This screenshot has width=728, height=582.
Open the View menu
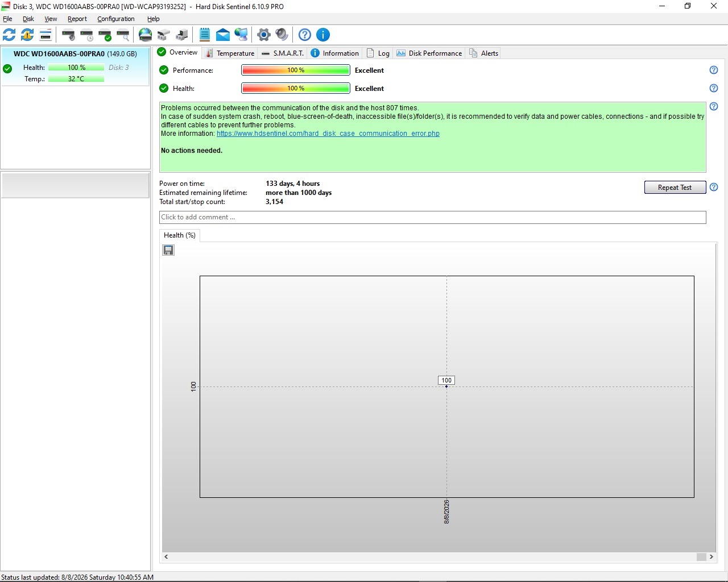51,19
